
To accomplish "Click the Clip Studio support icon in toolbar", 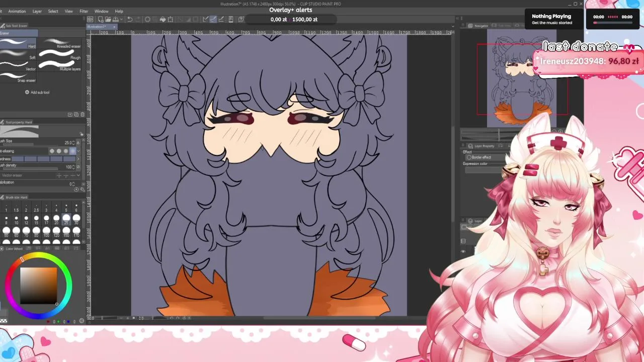I will [x=241, y=20].
